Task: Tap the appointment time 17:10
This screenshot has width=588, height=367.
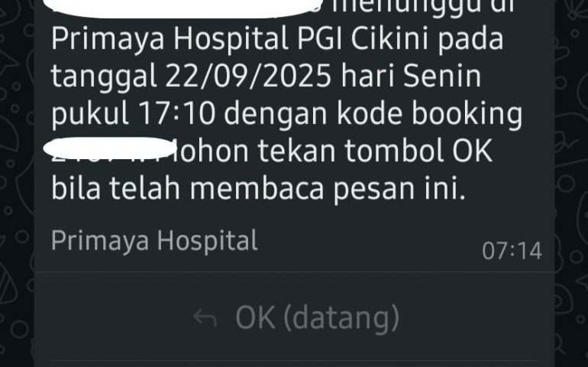Action: click(176, 113)
